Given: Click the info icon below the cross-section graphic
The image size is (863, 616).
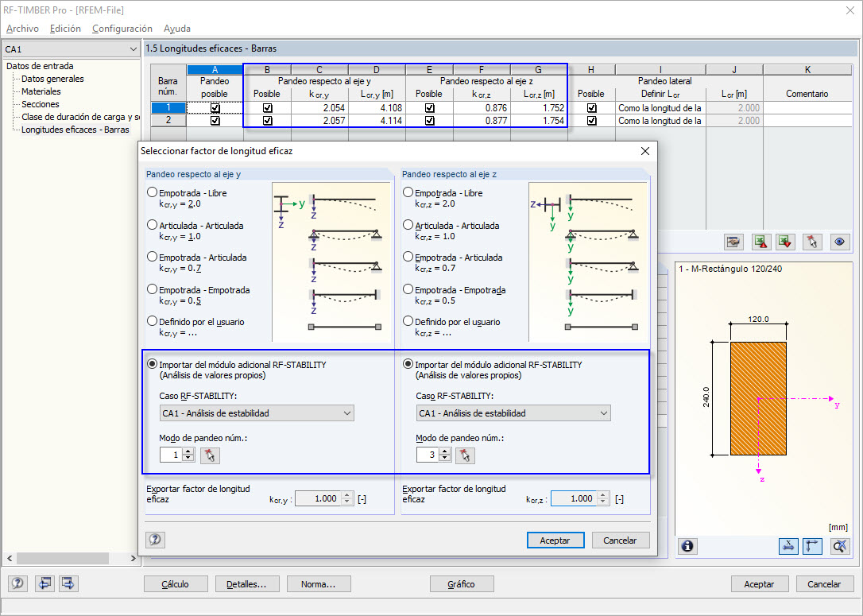Looking at the screenshot, I should [x=687, y=546].
